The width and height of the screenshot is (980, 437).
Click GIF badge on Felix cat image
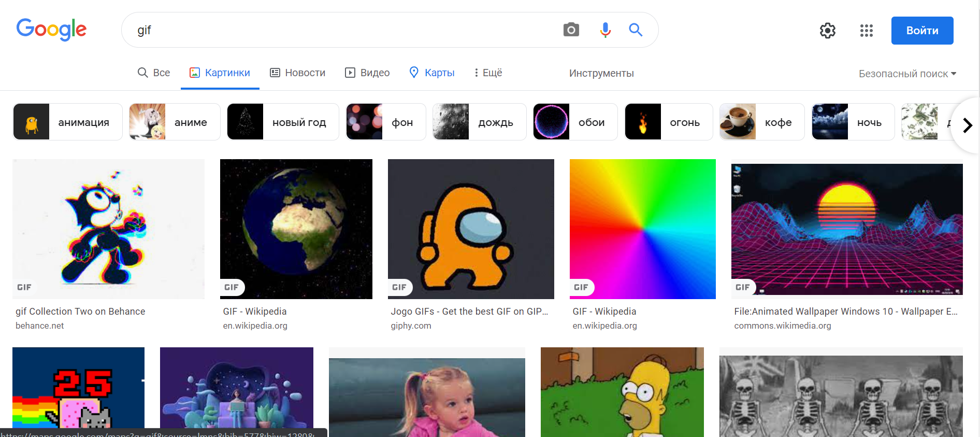point(24,287)
